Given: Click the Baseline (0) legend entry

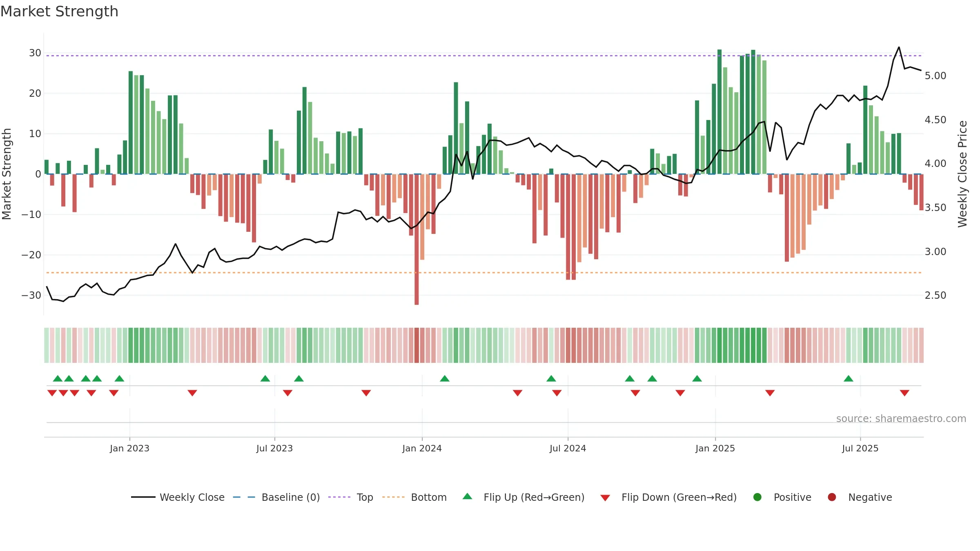Looking at the screenshot, I should [x=276, y=497].
